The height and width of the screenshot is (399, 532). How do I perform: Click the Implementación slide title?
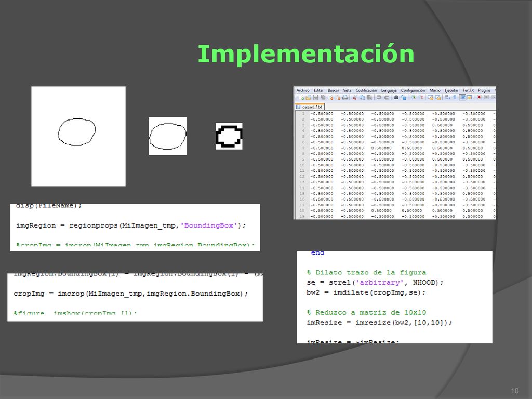coord(306,54)
